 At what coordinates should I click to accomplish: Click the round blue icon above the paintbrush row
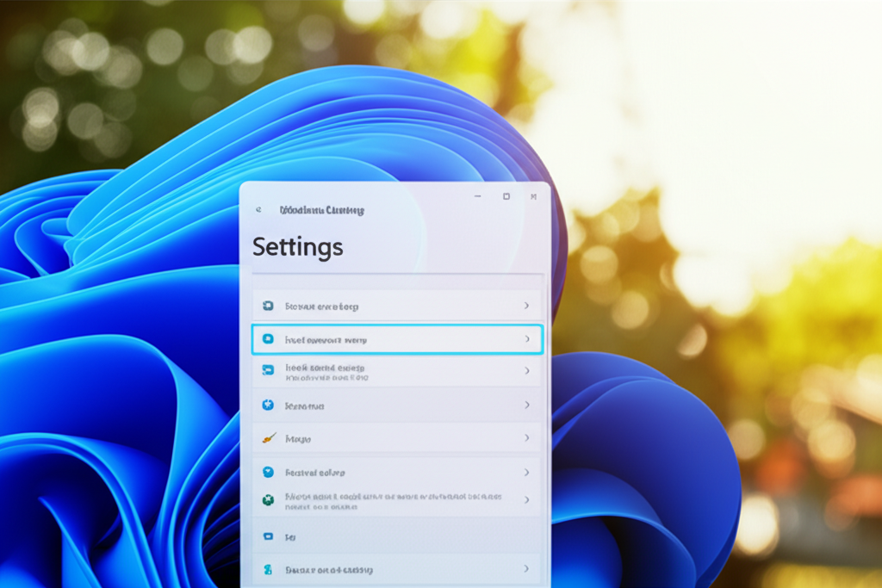click(269, 405)
